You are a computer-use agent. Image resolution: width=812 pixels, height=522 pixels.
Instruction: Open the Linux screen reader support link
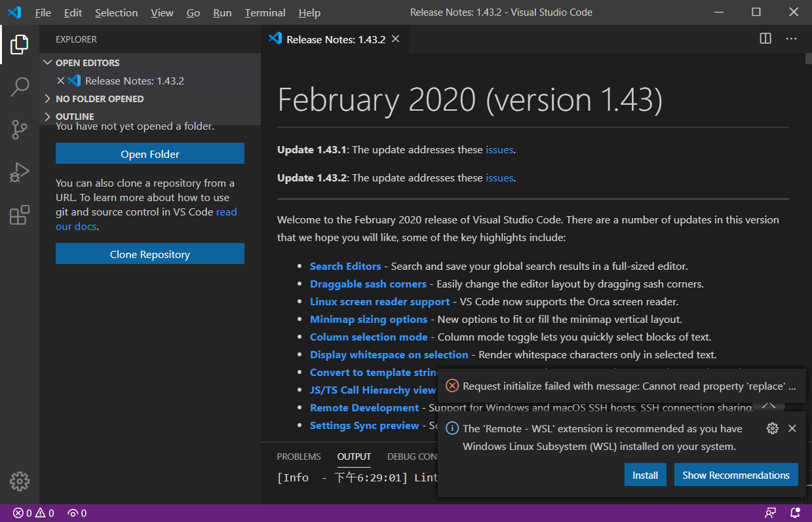tap(380, 301)
